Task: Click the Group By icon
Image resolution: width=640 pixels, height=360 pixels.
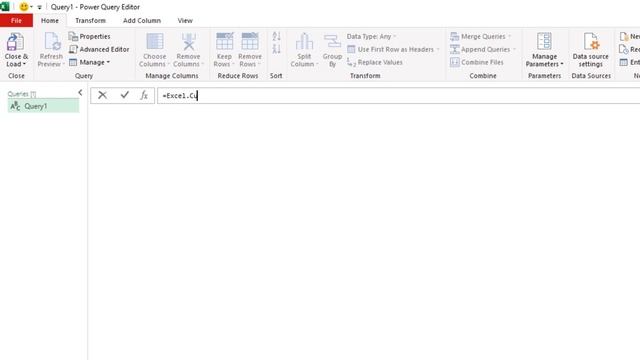Action: (332, 42)
